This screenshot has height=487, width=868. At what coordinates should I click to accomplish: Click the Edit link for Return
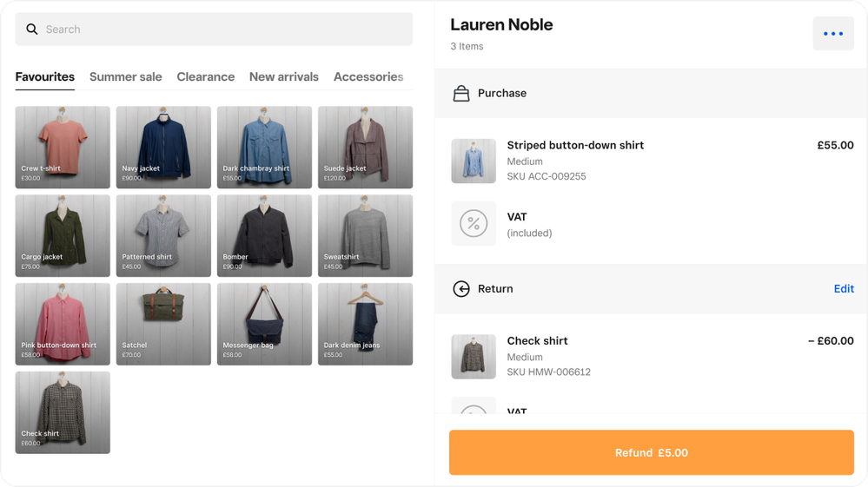(844, 289)
